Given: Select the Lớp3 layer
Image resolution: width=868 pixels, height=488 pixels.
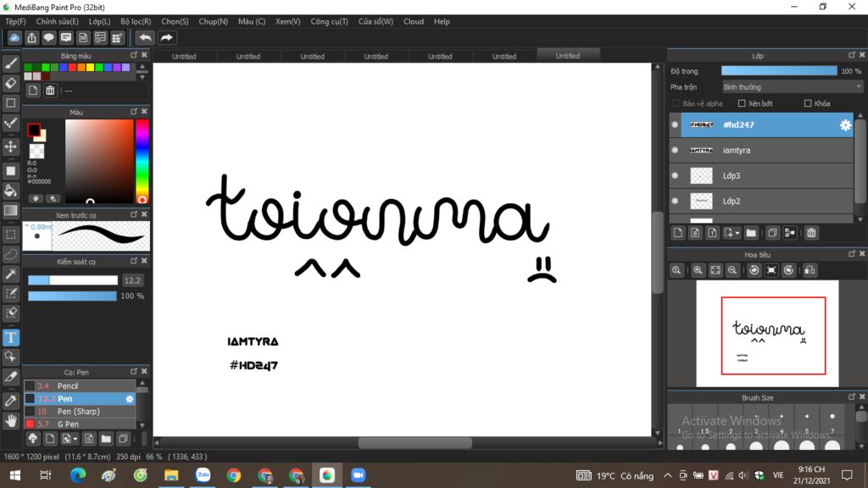Looking at the screenshot, I should click(766, 175).
